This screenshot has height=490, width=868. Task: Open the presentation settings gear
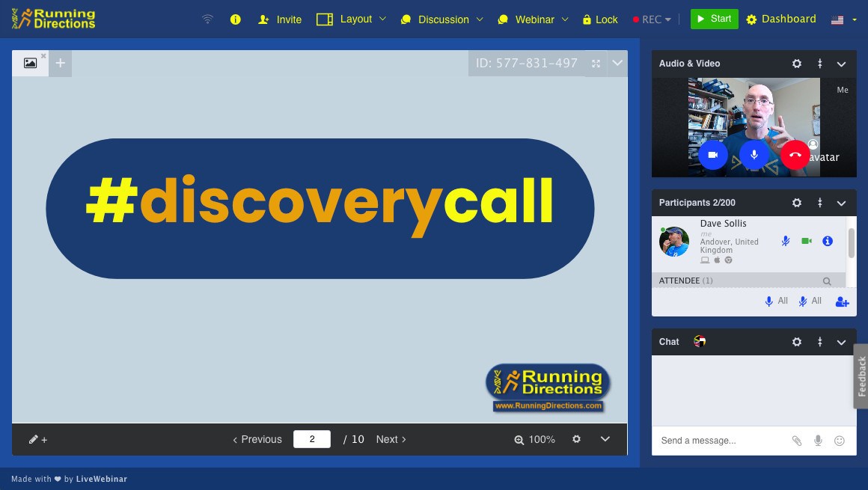(576, 439)
